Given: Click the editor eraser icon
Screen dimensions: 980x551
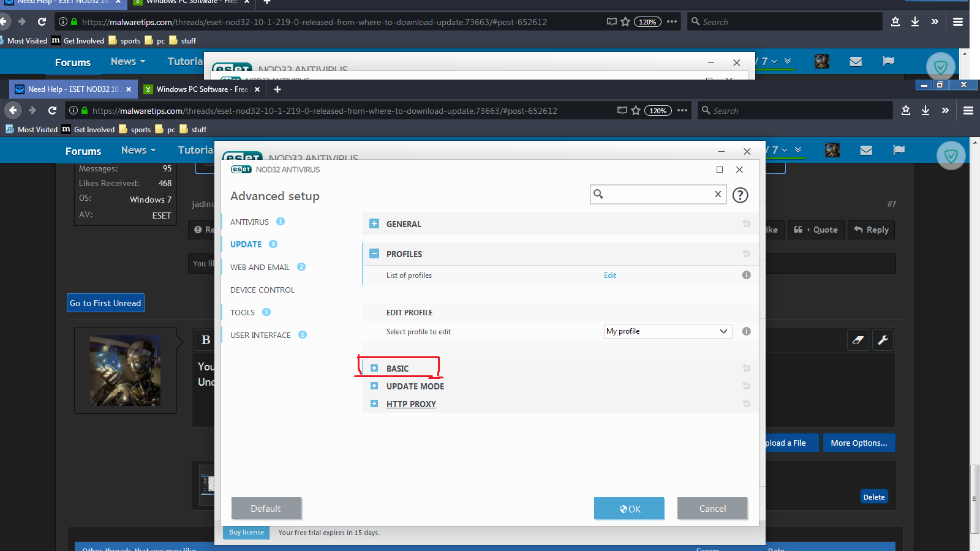Looking at the screenshot, I should (858, 340).
